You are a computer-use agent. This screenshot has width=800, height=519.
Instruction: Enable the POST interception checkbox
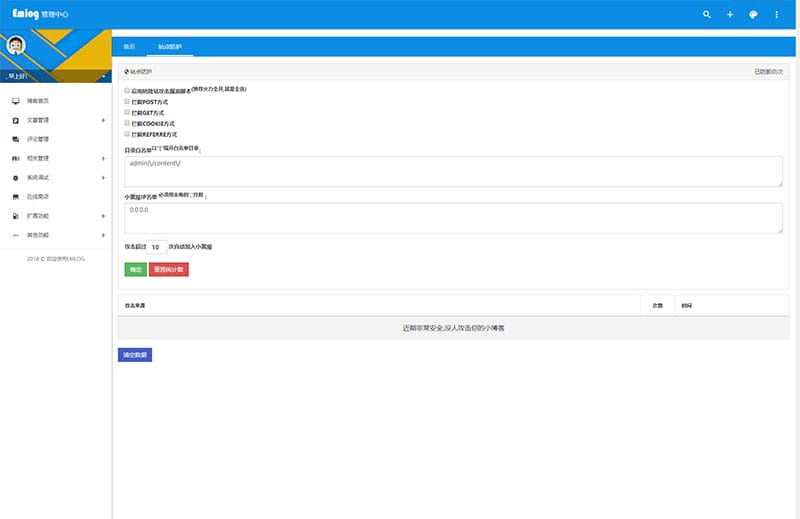(127, 101)
